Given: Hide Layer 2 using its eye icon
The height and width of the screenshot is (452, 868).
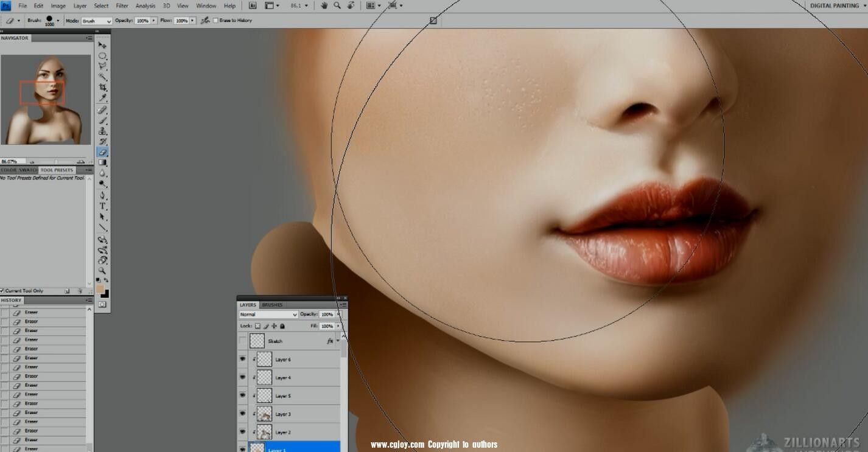Looking at the screenshot, I should [243, 432].
